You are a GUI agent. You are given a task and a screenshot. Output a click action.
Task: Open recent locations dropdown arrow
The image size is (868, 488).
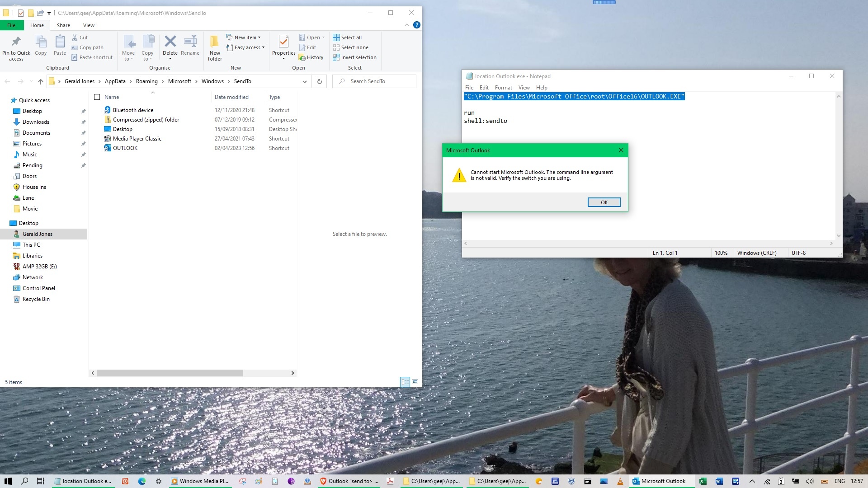pyautogui.click(x=31, y=81)
